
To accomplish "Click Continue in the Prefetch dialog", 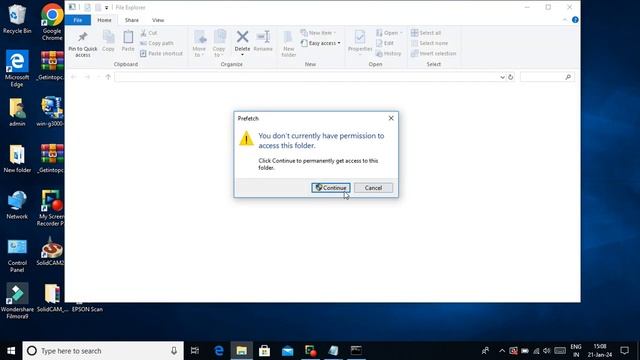I will [x=331, y=188].
